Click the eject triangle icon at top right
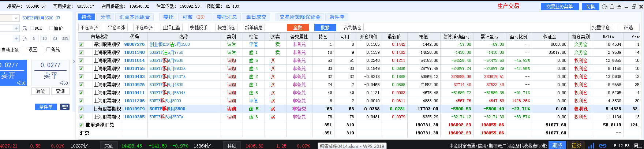The image size is (644, 149). (619, 7)
